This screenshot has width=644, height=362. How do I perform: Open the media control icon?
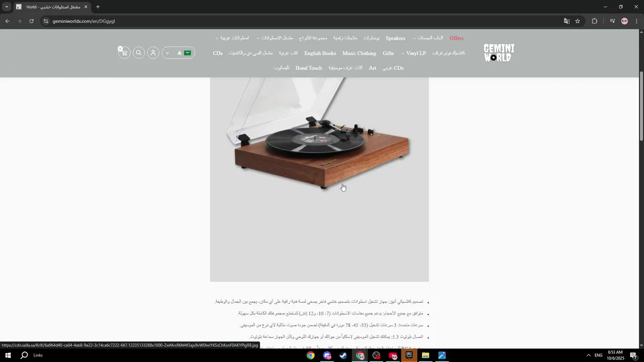[x=612, y=21]
